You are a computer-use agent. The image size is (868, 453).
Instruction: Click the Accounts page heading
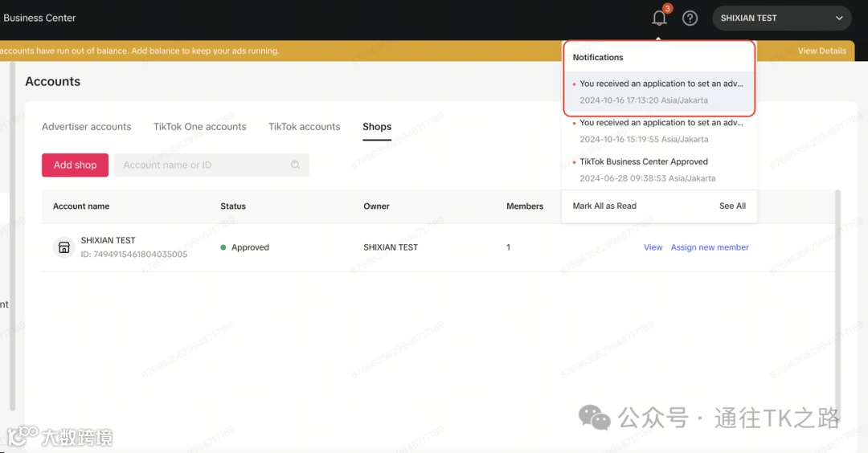[52, 81]
